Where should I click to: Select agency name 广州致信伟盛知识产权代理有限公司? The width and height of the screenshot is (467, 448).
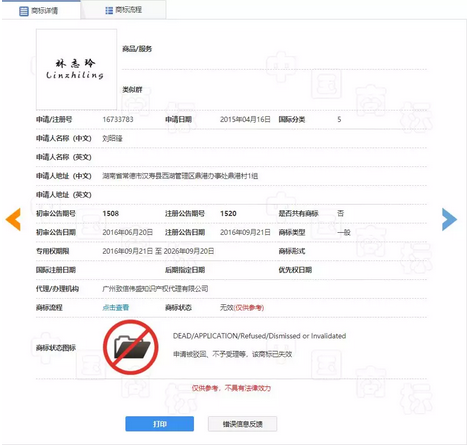(x=155, y=289)
